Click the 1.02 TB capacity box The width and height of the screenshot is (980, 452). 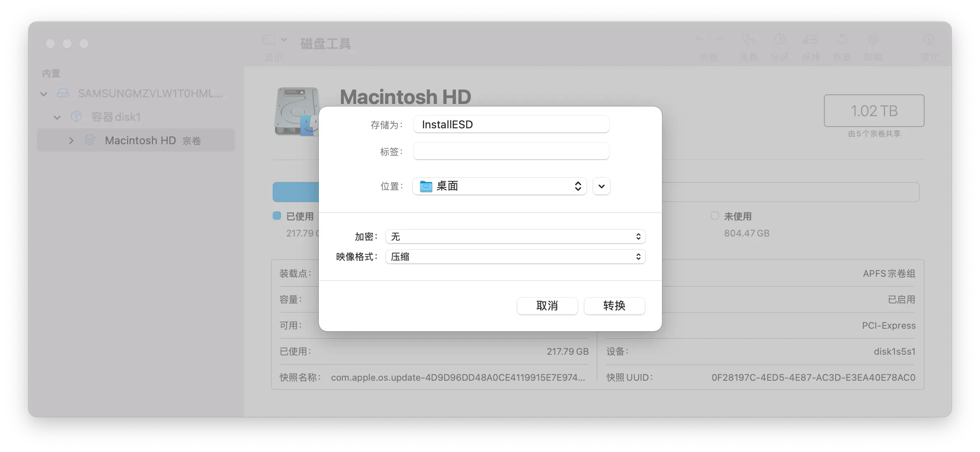(x=874, y=111)
